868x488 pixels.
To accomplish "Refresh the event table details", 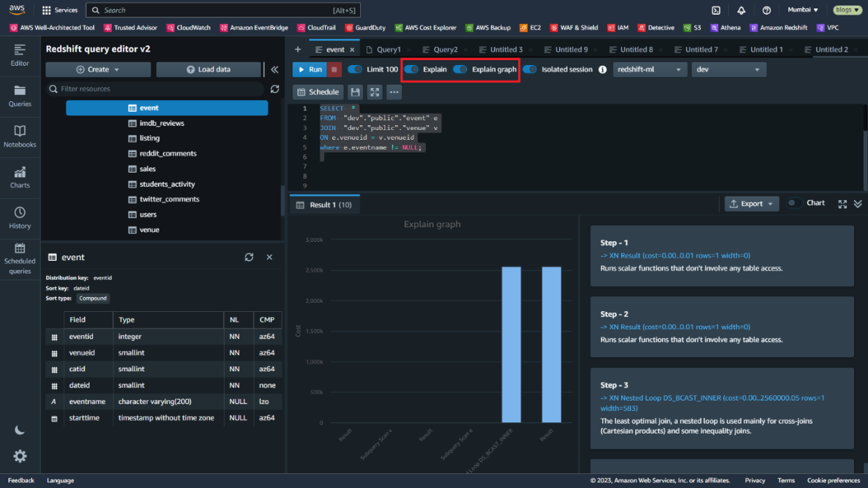I will point(249,257).
